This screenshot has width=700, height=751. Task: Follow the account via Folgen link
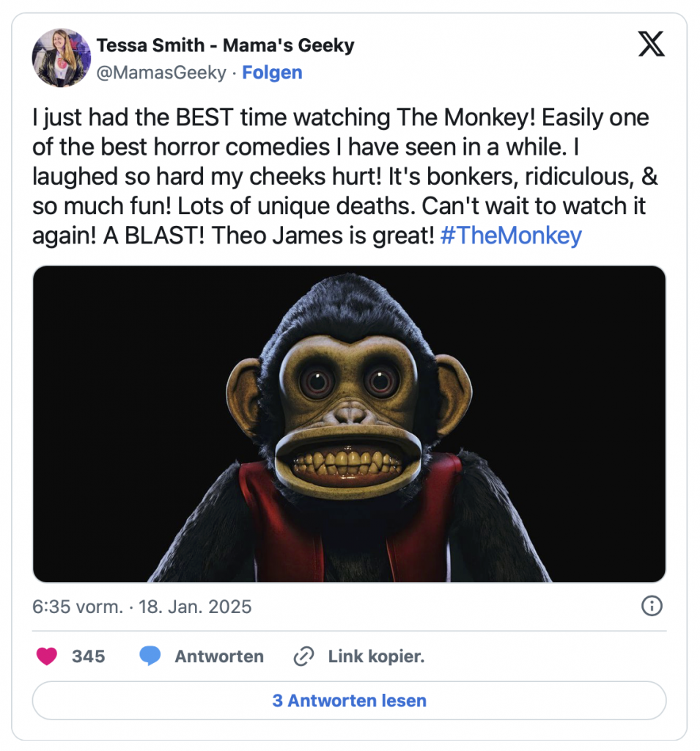click(x=272, y=73)
